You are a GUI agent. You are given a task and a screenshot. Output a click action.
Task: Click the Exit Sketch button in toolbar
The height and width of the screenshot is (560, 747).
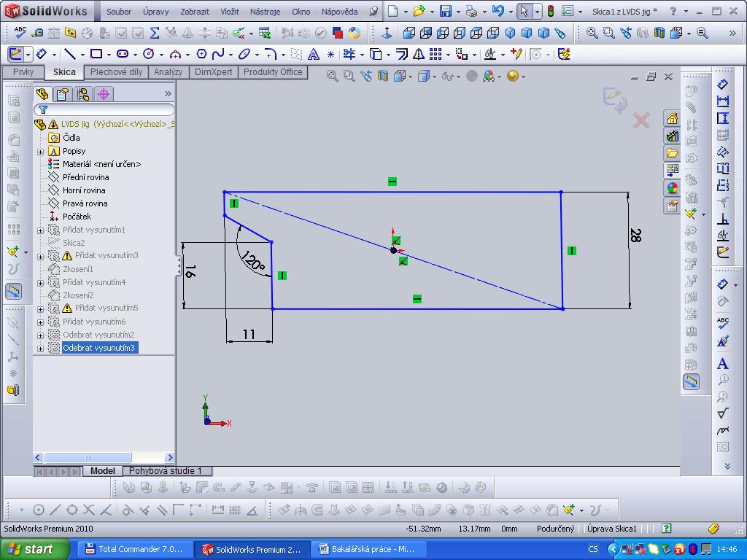pyautogui.click(x=15, y=54)
